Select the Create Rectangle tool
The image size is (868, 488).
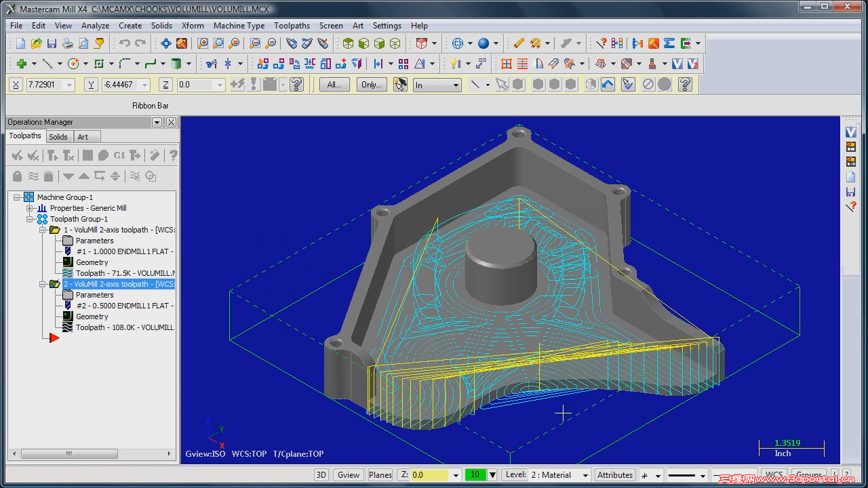coord(99,64)
